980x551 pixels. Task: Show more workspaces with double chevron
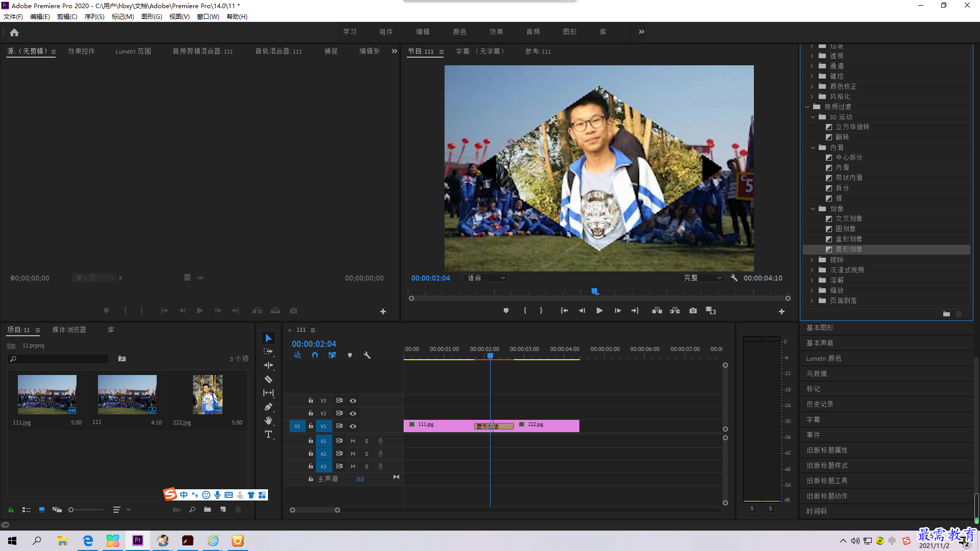click(642, 32)
